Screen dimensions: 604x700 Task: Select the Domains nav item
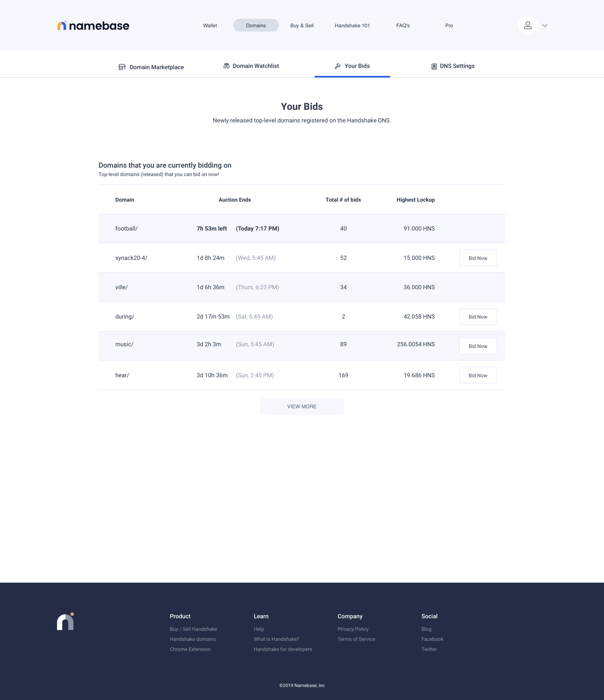pos(256,25)
